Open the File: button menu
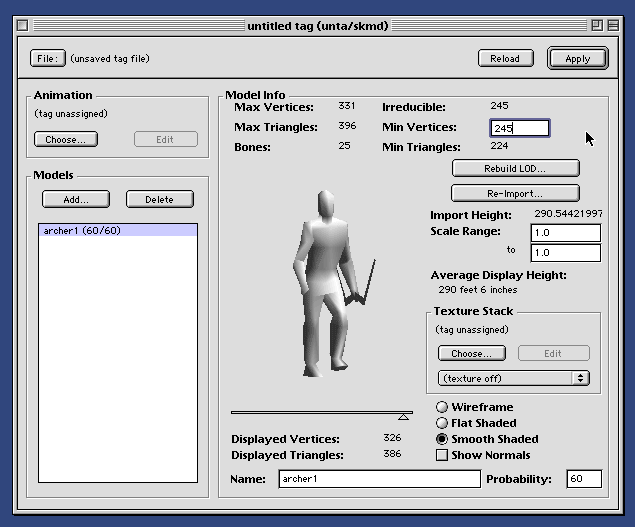Viewport: 635px width, 527px height. pyautogui.click(x=47, y=59)
